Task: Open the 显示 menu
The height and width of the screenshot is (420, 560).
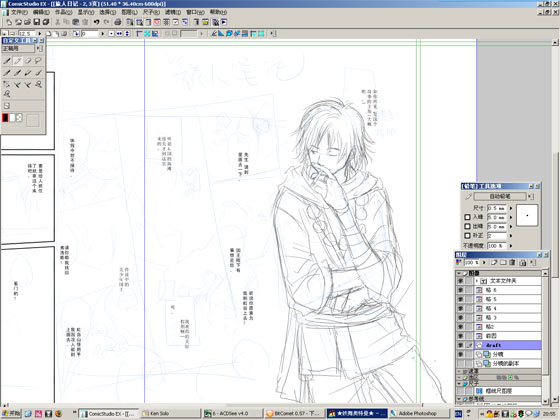Action: tap(86, 12)
